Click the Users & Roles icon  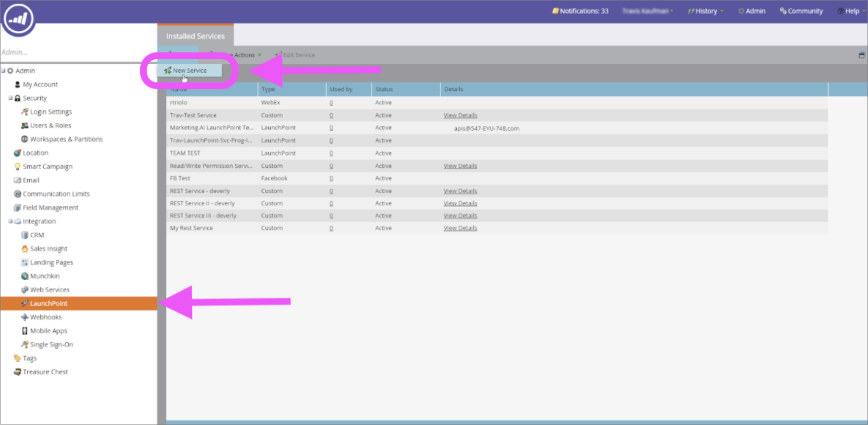25,125
